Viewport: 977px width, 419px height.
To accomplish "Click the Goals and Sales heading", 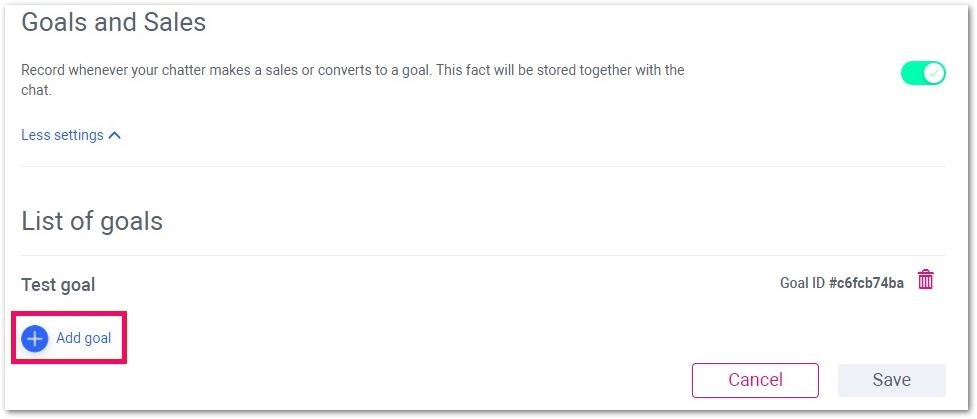I will pyautogui.click(x=113, y=22).
